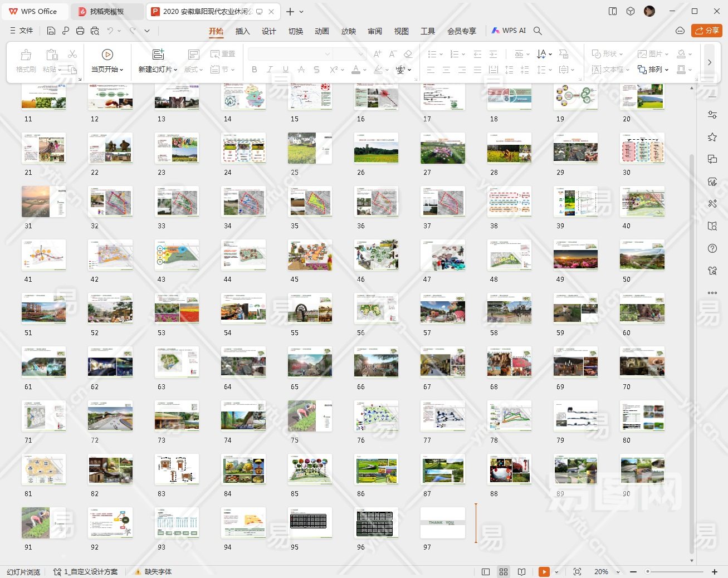Toggle slide sorter grid view button
This screenshot has height=578, width=728.
pos(504,572)
